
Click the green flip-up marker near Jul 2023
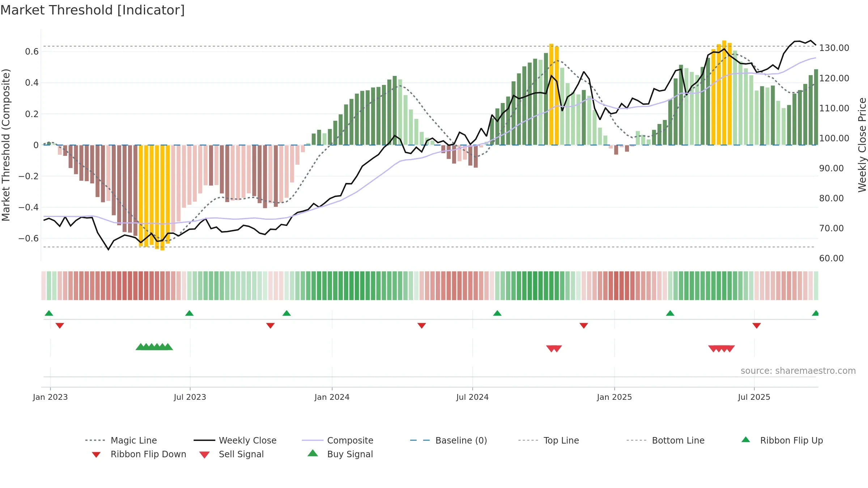[x=189, y=313]
